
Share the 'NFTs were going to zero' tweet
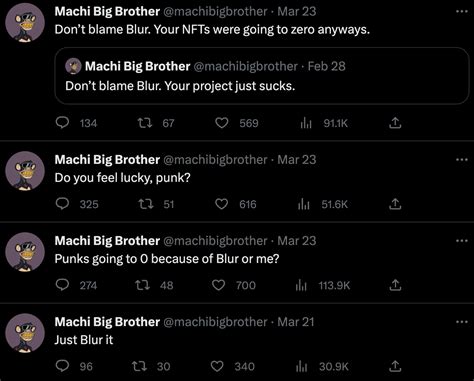click(395, 123)
